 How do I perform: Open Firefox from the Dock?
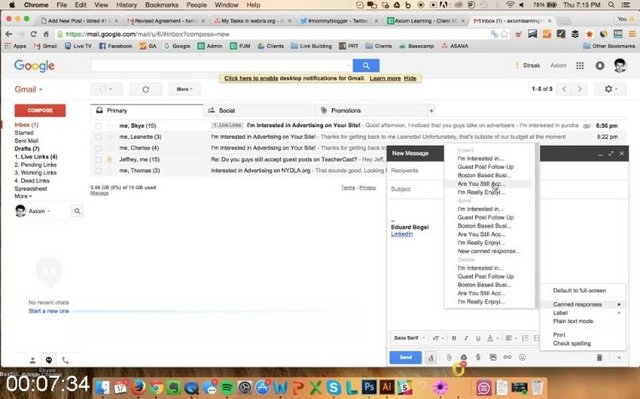click(x=138, y=387)
